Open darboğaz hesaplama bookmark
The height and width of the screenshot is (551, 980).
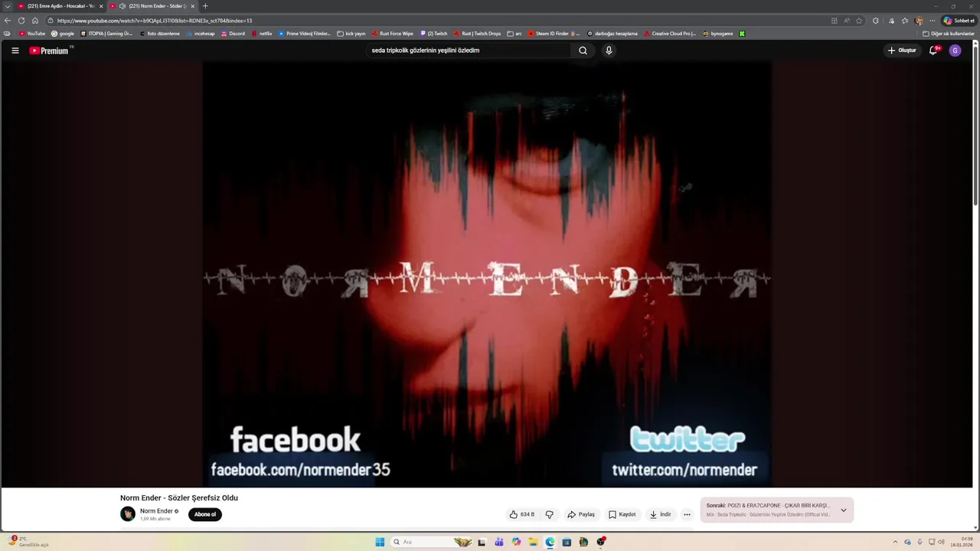click(x=612, y=34)
